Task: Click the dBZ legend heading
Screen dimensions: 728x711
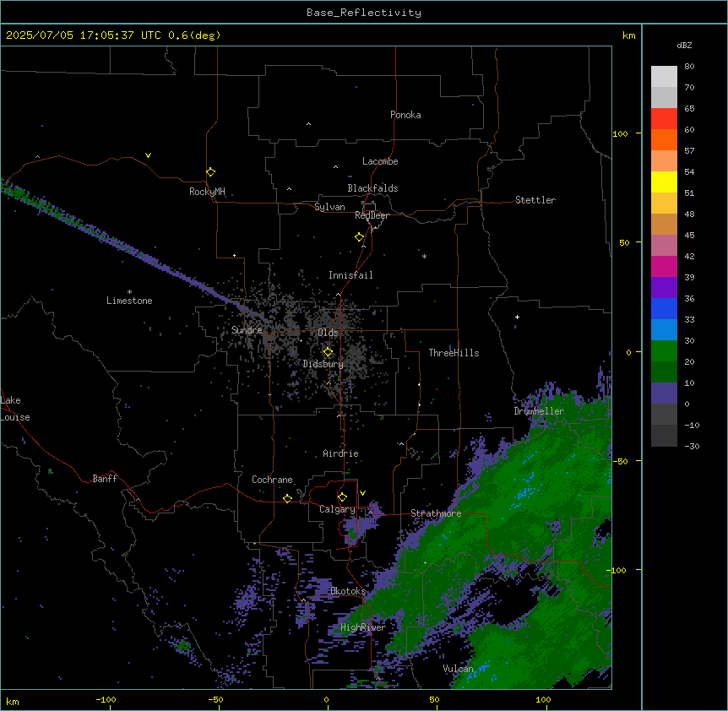Action: (x=684, y=45)
